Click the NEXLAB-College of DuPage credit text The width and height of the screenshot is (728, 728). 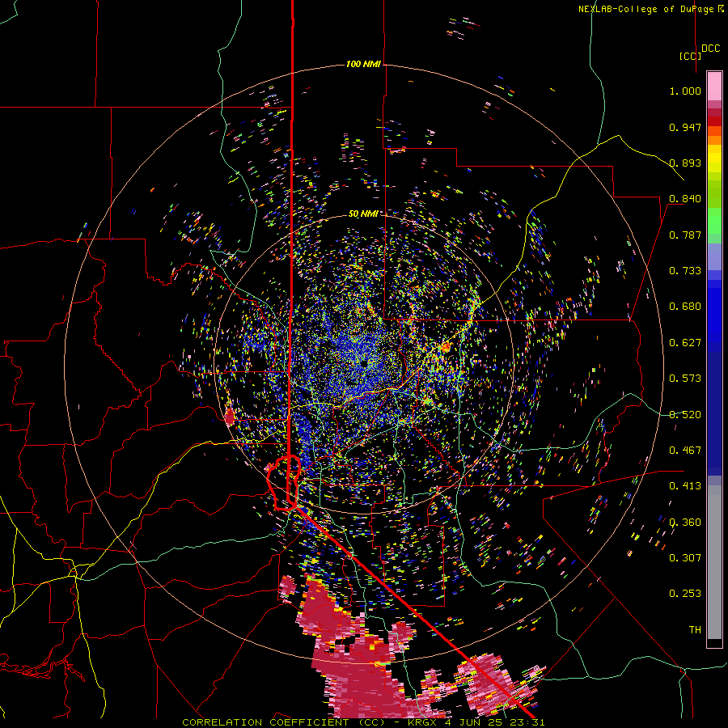(x=647, y=9)
